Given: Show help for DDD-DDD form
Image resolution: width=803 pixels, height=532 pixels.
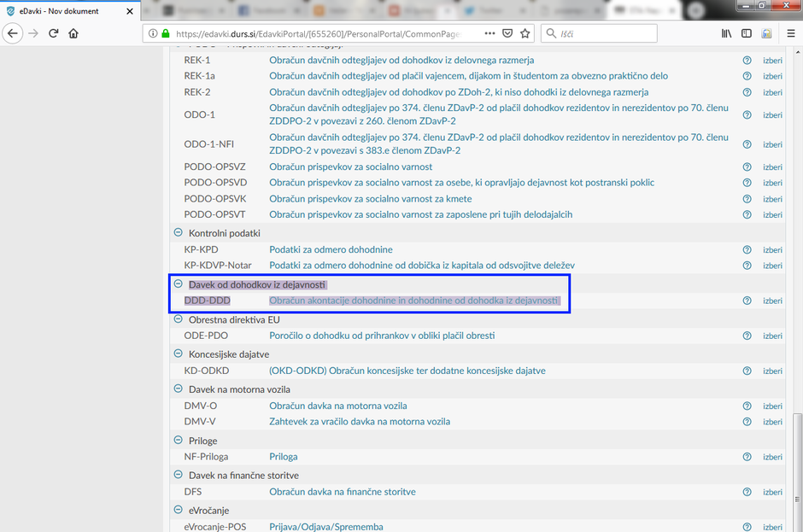Looking at the screenshot, I should tap(747, 301).
